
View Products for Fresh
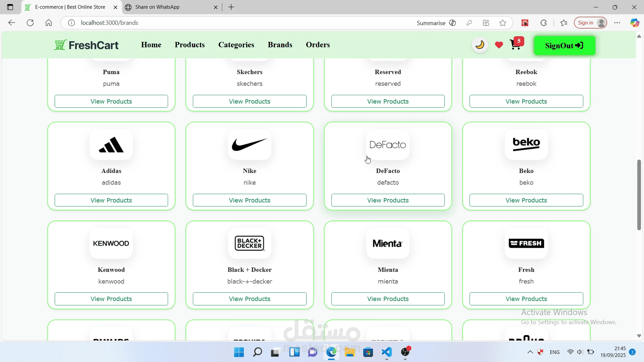526,299
